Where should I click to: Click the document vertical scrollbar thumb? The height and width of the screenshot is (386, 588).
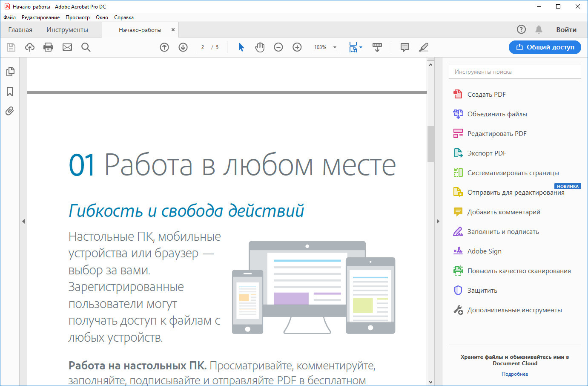click(x=430, y=144)
